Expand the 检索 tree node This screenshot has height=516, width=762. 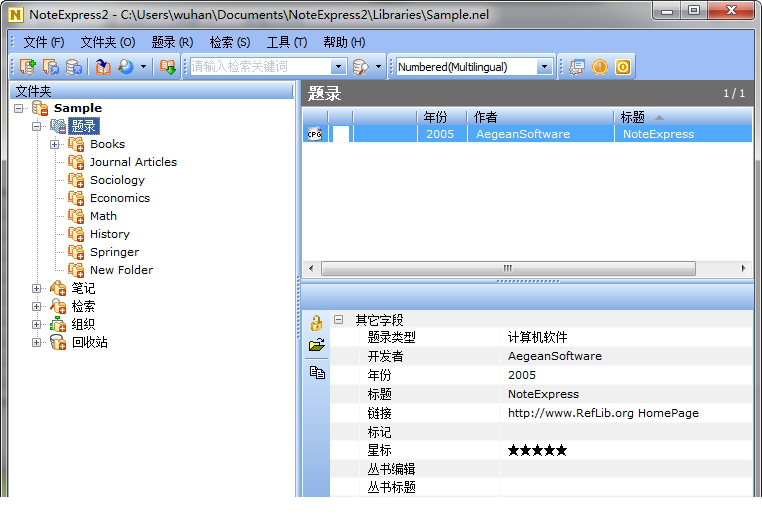[36, 307]
